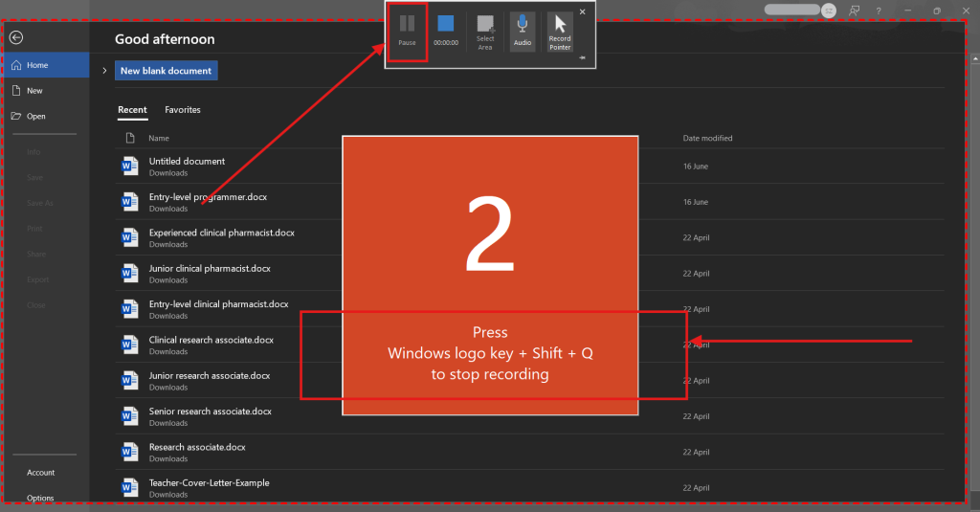Viewport: 980px width, 512px height.
Task: Open Entry-level programmer.docx
Action: (x=208, y=197)
